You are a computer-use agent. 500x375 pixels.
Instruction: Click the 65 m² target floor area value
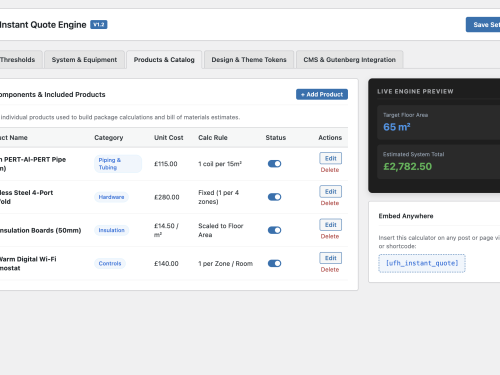397,127
